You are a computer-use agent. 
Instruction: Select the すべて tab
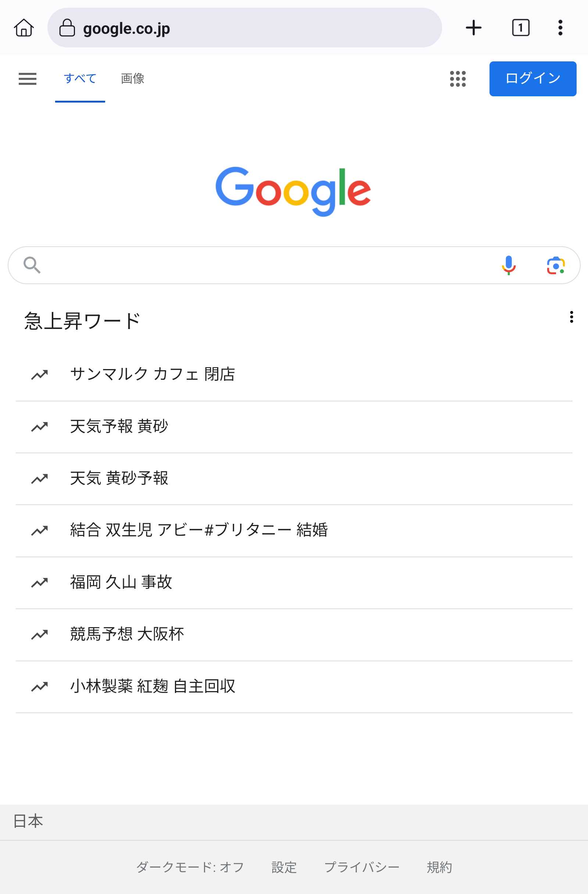(x=80, y=79)
